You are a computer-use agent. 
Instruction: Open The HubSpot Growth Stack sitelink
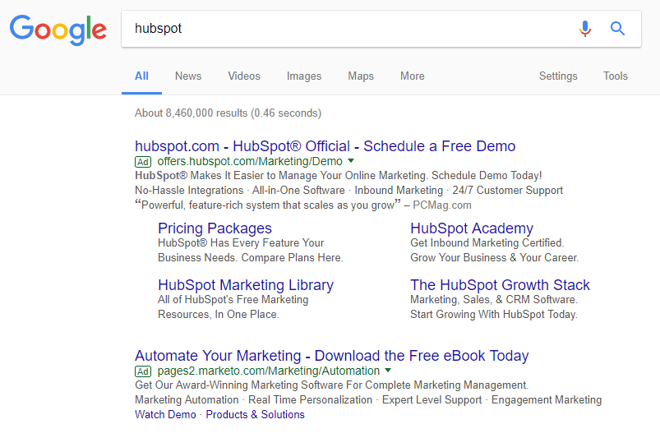(500, 285)
